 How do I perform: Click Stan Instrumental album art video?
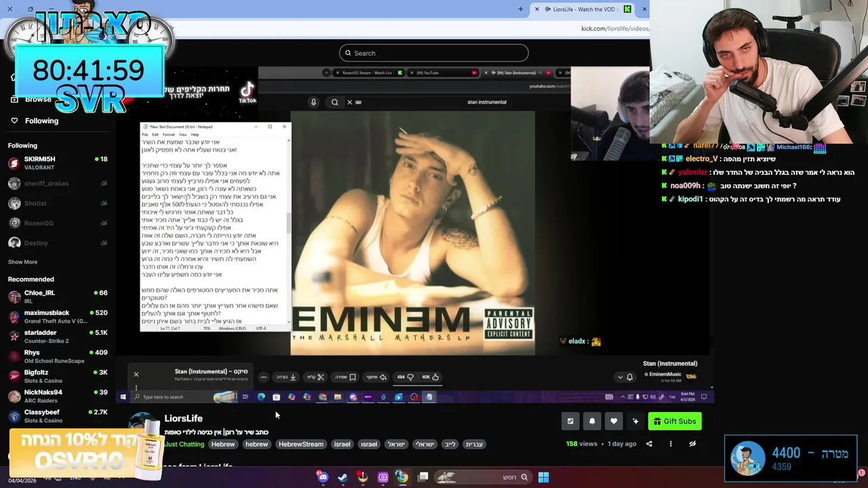point(412,233)
